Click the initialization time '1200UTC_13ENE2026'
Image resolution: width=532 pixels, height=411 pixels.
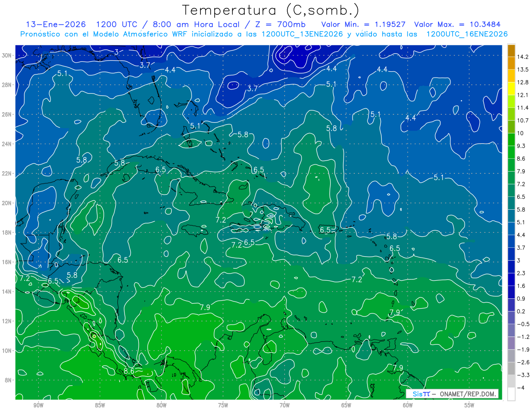[301, 34]
